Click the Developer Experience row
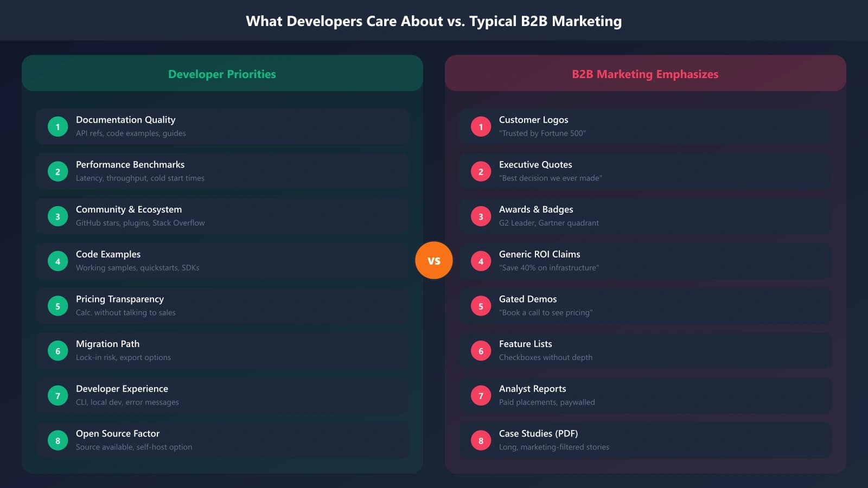868x488 pixels. [222, 395]
